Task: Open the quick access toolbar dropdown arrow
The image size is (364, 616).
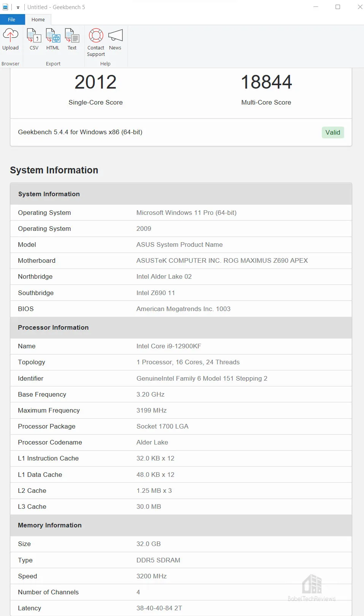Action: (x=18, y=7)
